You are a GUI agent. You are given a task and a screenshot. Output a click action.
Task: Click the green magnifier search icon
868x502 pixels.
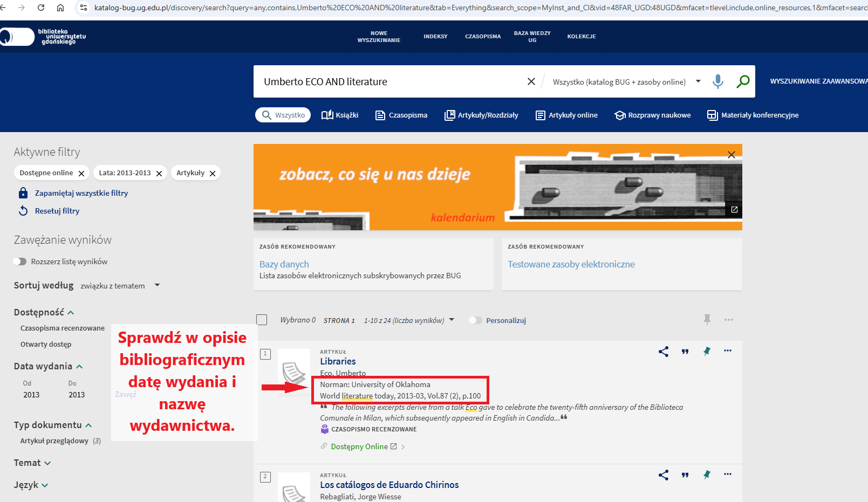[x=743, y=81]
